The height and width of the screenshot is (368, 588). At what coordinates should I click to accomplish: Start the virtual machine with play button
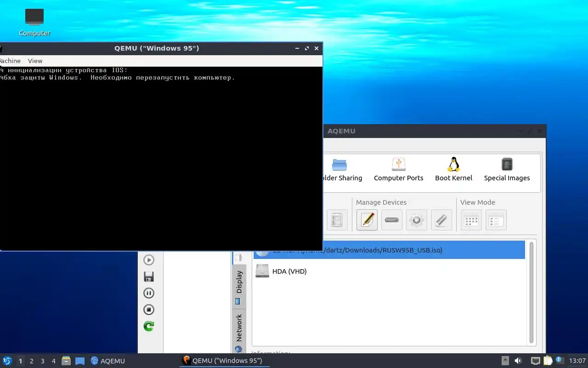pos(149,260)
